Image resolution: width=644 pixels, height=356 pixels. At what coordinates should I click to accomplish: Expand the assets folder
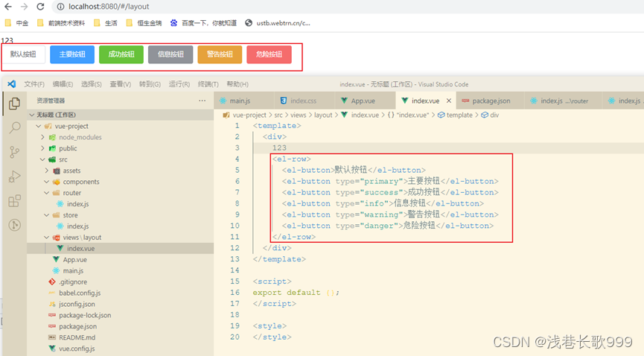[120, 171]
